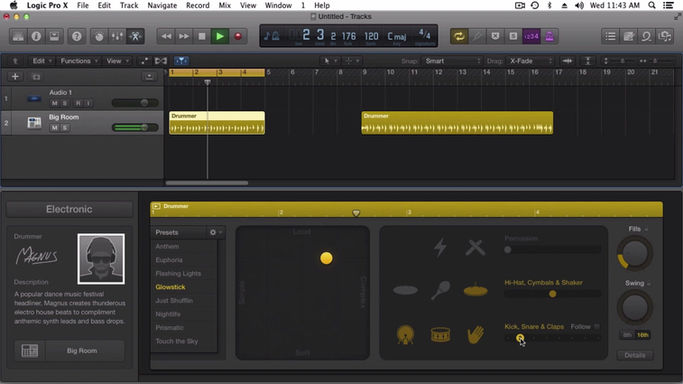
Task: Select the Anthem preset
Action: point(167,246)
